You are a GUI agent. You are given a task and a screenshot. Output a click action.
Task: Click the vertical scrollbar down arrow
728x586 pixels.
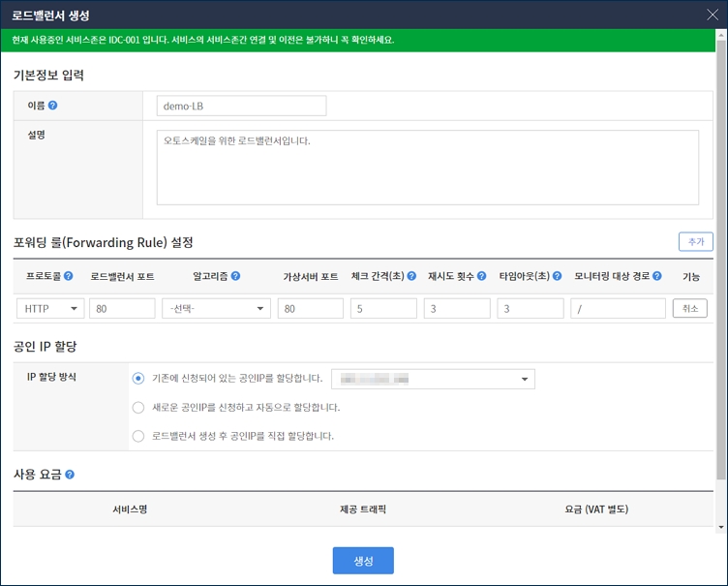[720, 527]
